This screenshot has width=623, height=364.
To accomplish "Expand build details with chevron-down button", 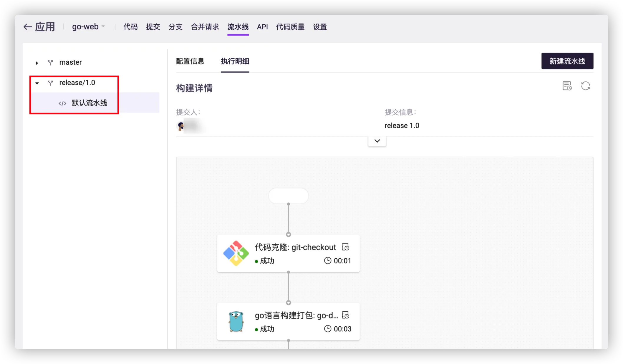I will click(x=377, y=141).
